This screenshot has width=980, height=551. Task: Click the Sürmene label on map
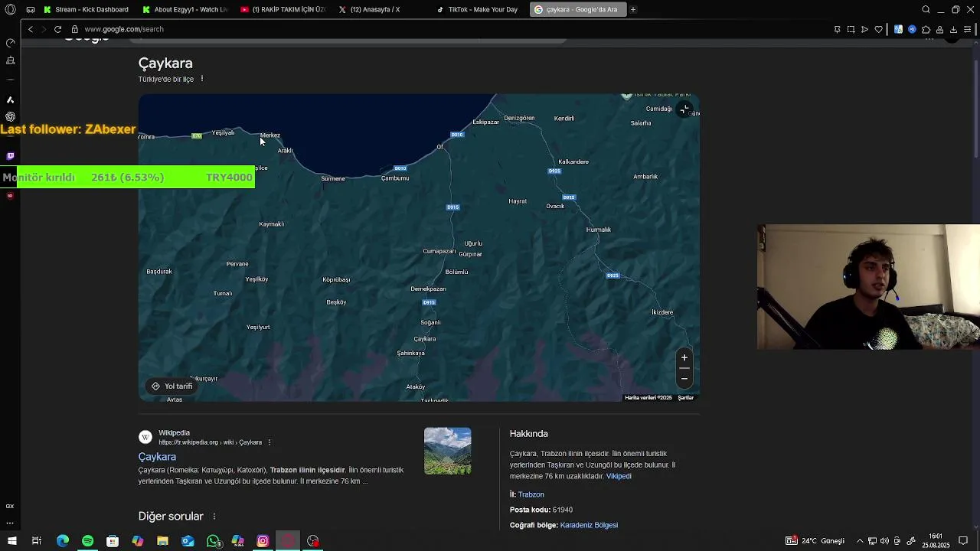point(333,178)
